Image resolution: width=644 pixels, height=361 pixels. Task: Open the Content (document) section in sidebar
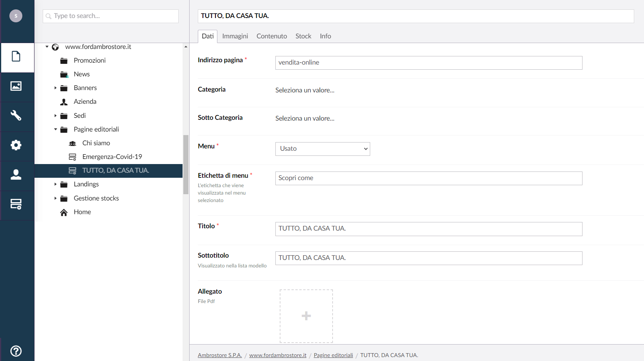16,57
